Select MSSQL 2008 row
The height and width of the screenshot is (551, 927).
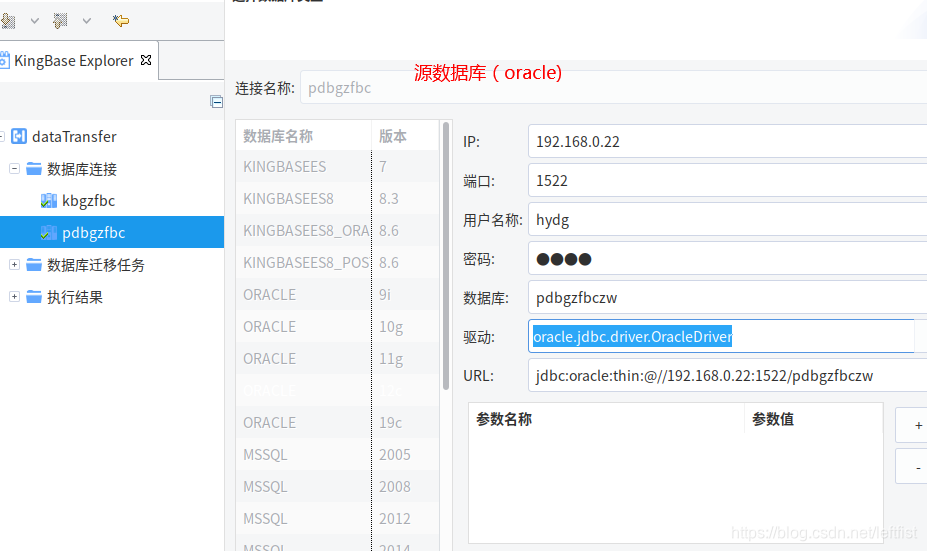coord(338,487)
